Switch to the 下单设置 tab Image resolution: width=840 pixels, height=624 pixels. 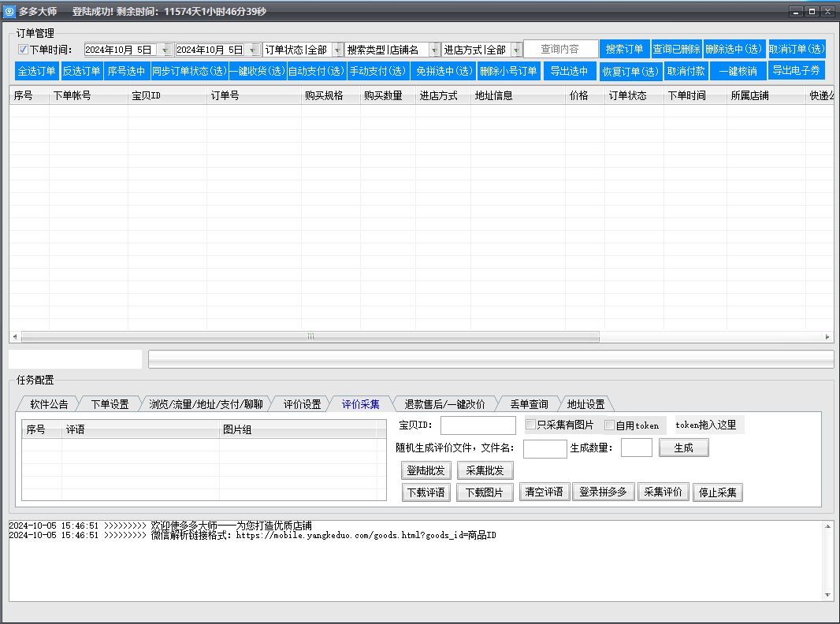point(110,404)
